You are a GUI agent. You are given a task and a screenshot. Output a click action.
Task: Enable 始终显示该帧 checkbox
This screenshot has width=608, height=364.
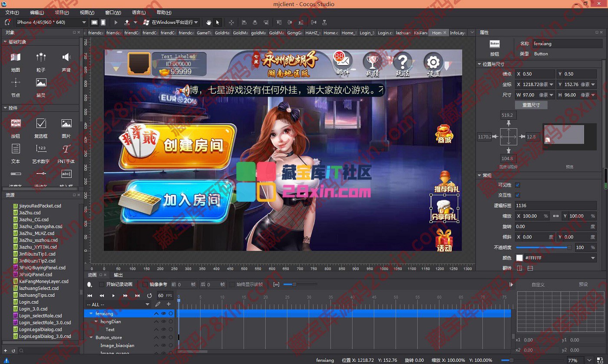(232, 285)
